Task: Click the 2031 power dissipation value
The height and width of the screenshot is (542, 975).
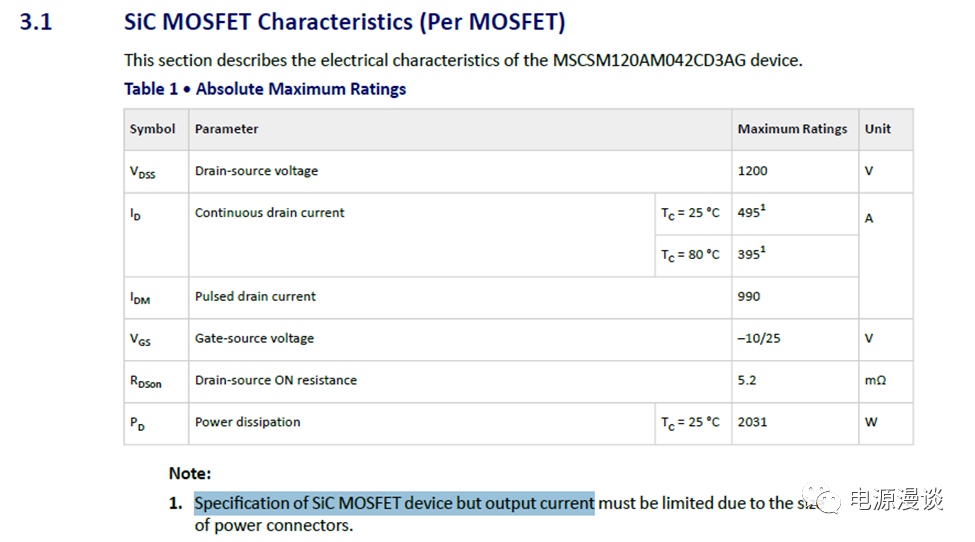Action: tap(753, 422)
